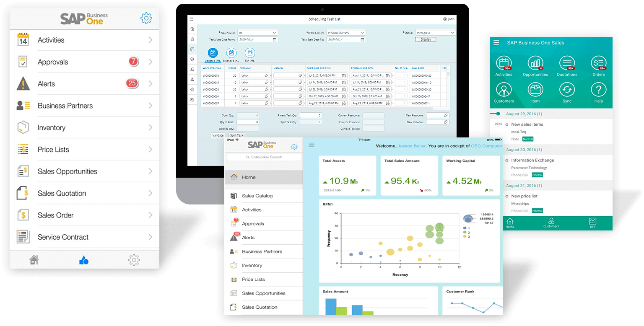Open Activities row chevron in left phone
The image size is (644, 326).
click(151, 40)
